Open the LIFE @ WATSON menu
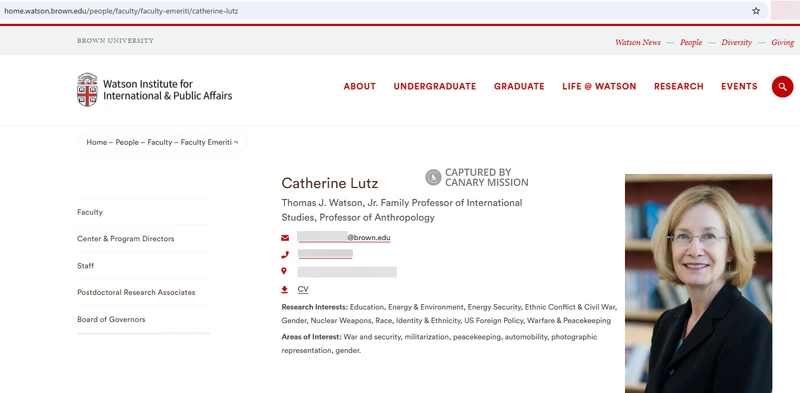Screen dimensions: 800x393 599,87
